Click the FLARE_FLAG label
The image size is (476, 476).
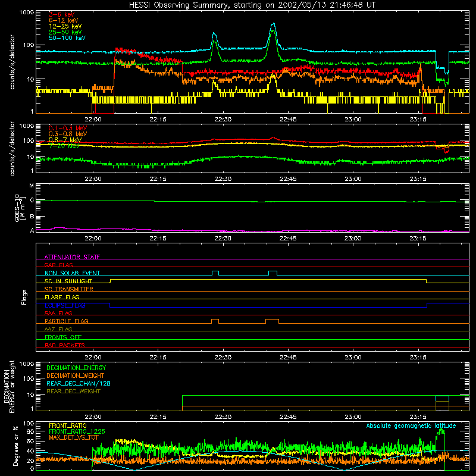[x=62, y=297]
